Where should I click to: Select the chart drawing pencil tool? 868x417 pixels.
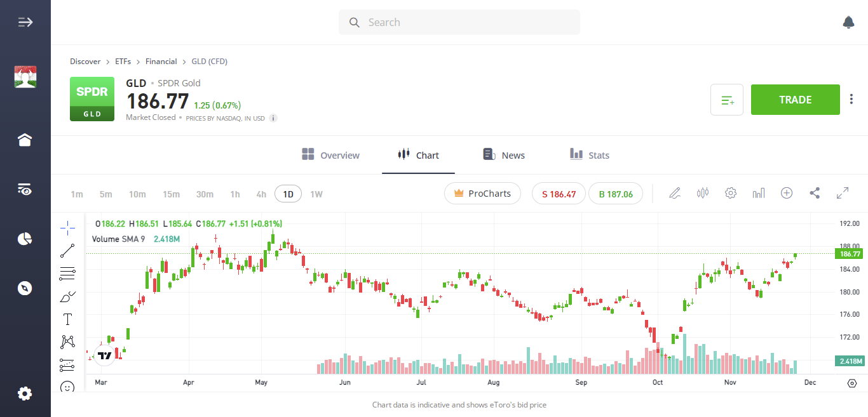coord(675,193)
